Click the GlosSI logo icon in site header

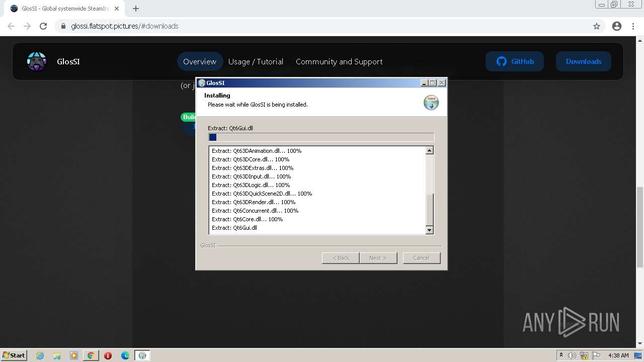coord(37,61)
